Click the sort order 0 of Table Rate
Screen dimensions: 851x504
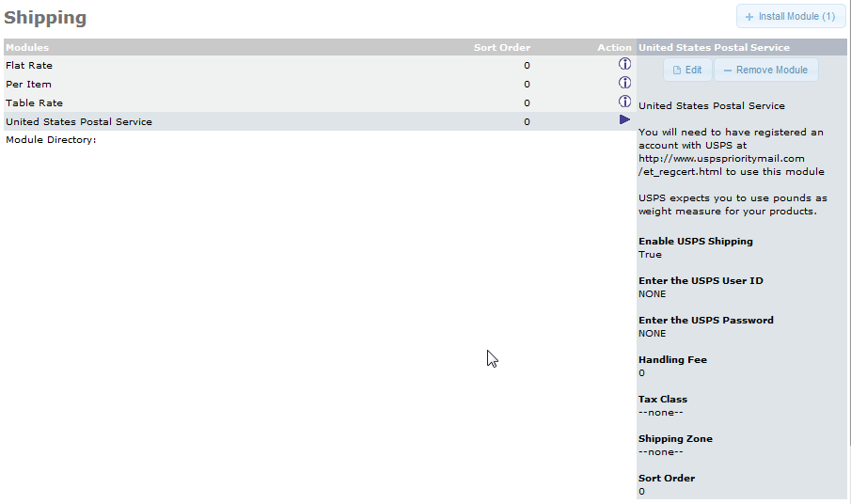coord(527,103)
